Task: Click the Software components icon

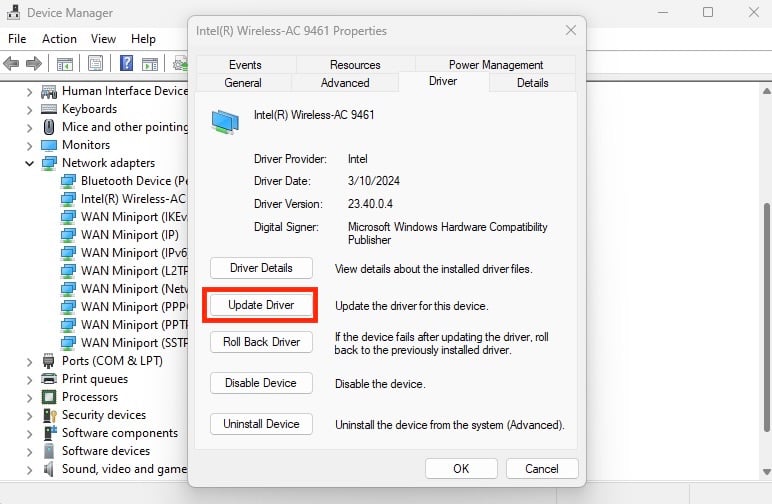Action: [50, 433]
